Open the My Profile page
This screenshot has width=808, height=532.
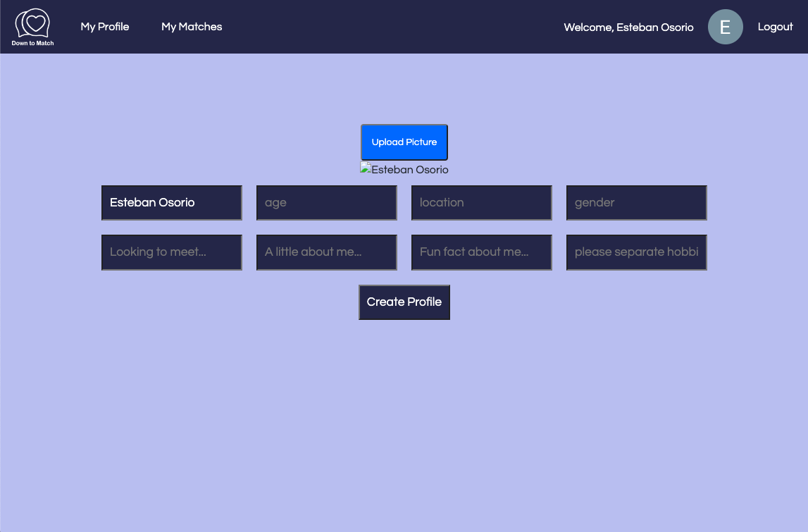(104, 27)
